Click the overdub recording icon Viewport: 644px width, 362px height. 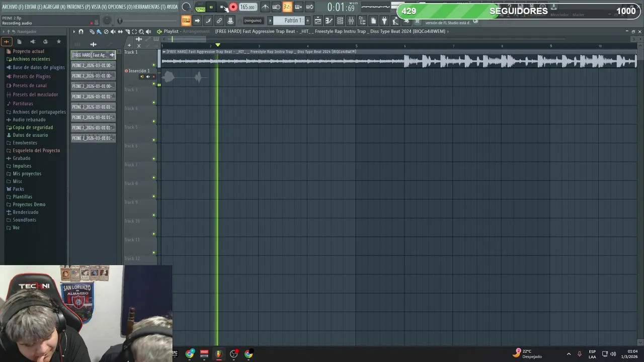click(298, 7)
